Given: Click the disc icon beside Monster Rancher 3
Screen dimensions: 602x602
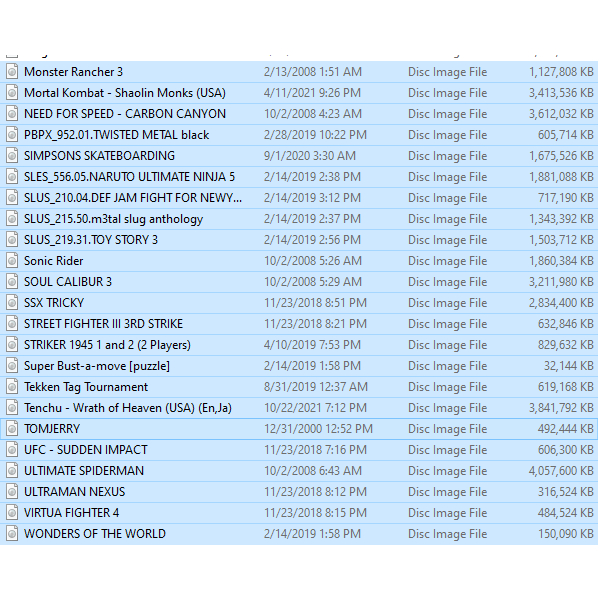Looking at the screenshot, I should [12, 72].
